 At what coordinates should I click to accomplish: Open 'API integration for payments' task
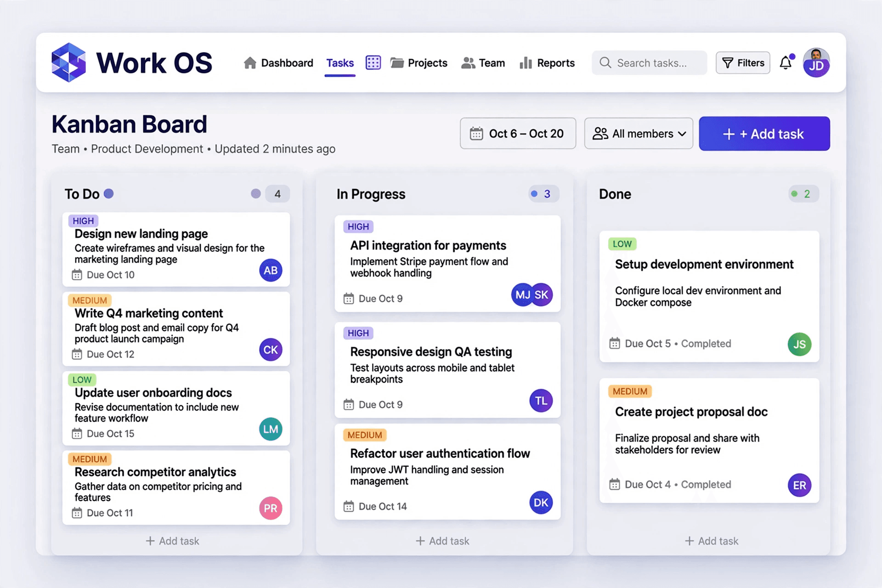447,264
